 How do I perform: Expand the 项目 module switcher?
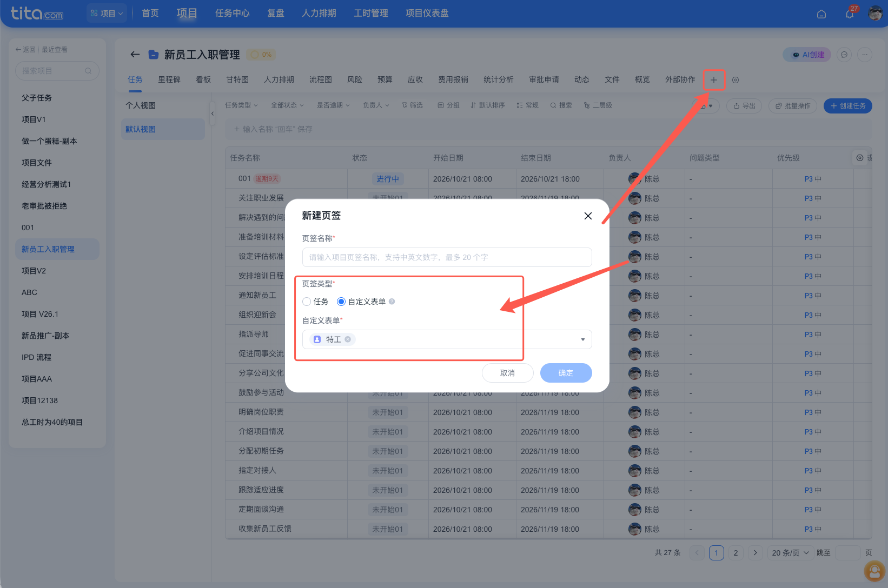coord(107,14)
